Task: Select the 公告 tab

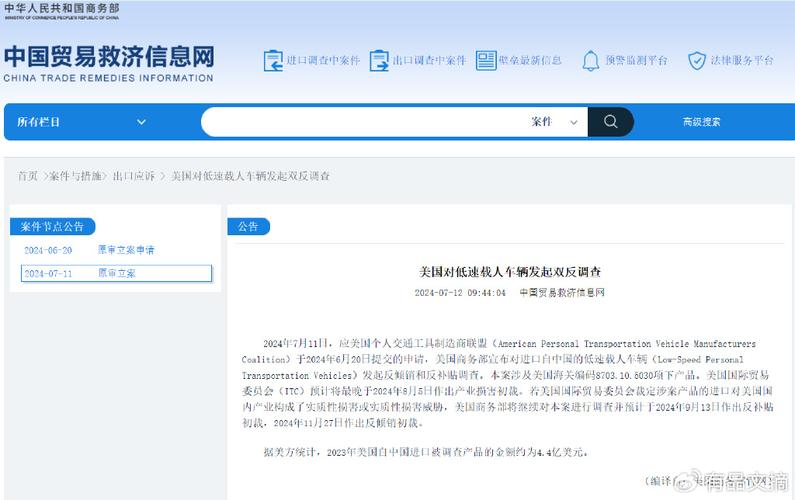Action: [248, 227]
